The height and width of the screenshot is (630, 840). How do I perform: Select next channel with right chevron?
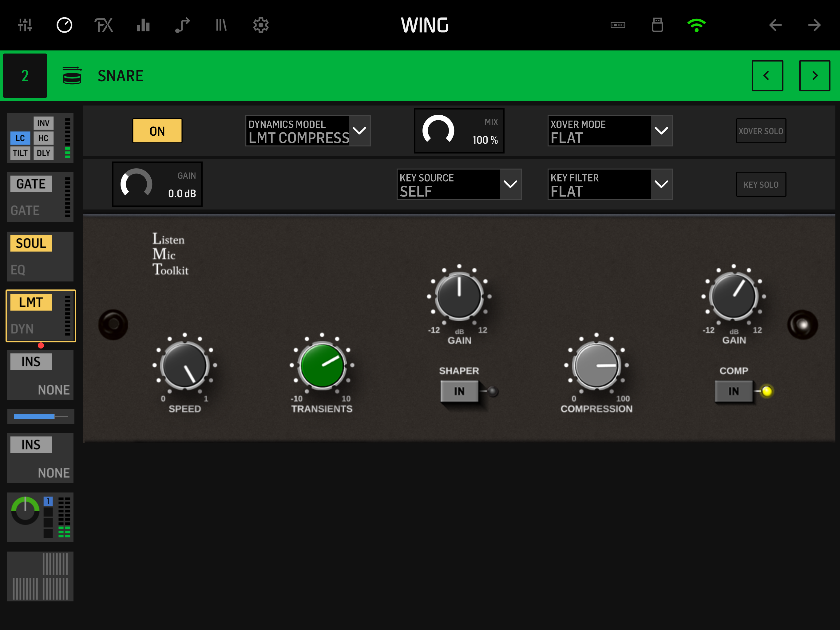pyautogui.click(x=814, y=75)
